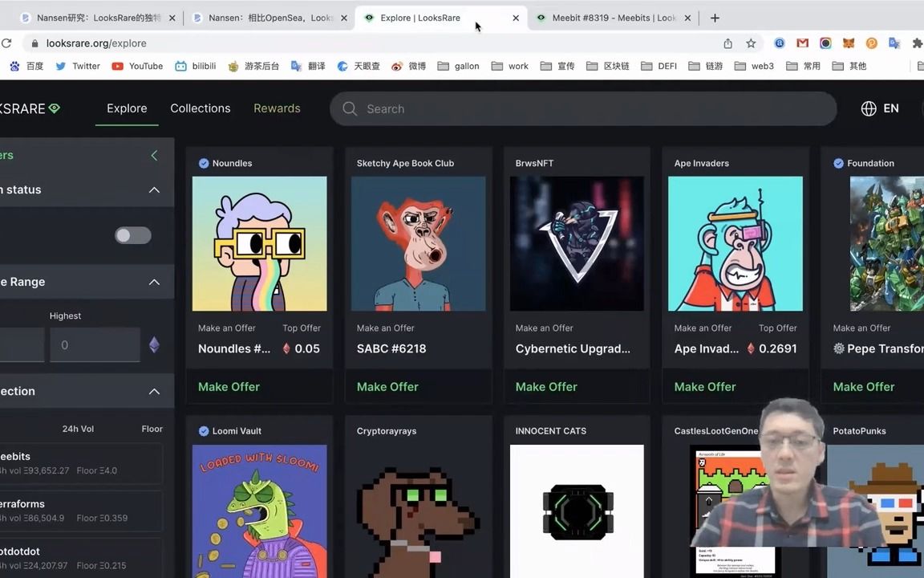Image resolution: width=924 pixels, height=578 pixels.
Task: Open the Cryptorayrays pixel dog thumbnail
Action: (x=419, y=511)
